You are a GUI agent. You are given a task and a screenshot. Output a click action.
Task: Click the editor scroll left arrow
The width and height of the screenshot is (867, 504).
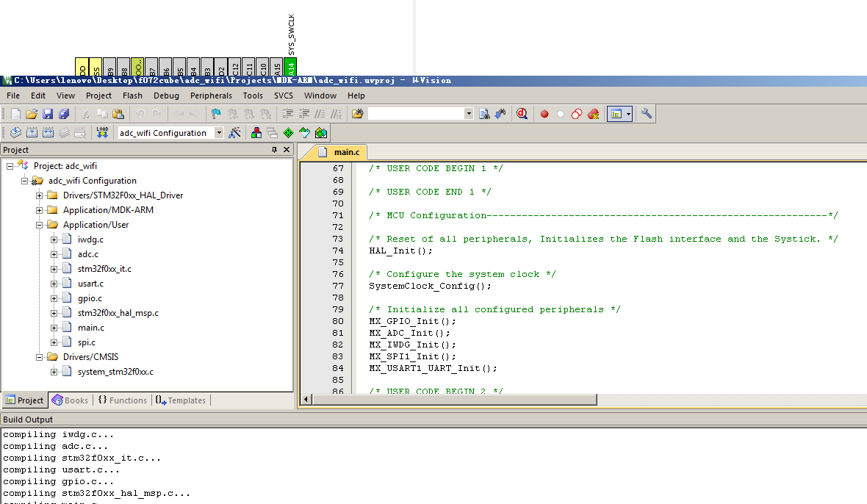pos(307,399)
